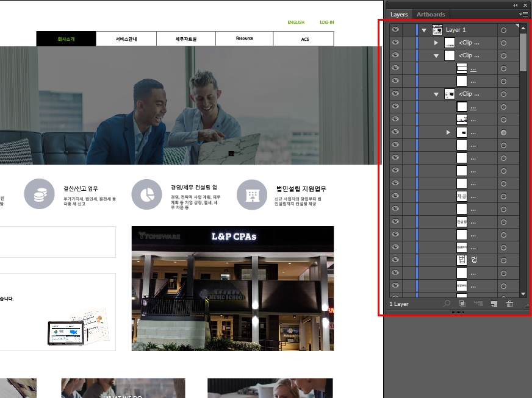Click the filled target circle of the selected sublayer
The image size is (532, 398).
tap(503, 132)
